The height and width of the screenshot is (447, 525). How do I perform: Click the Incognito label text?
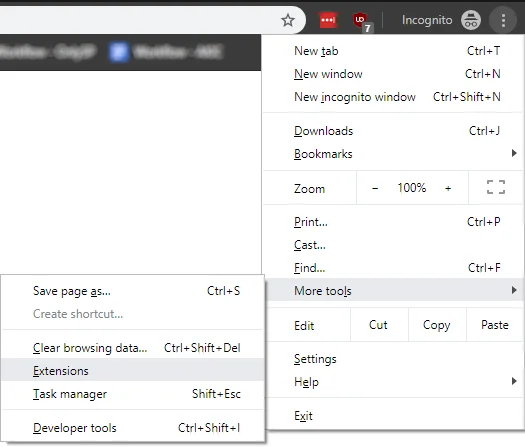coord(427,20)
